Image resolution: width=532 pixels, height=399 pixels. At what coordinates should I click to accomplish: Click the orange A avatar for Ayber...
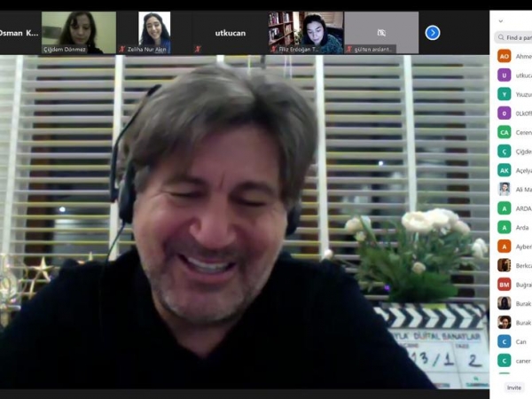tap(505, 246)
